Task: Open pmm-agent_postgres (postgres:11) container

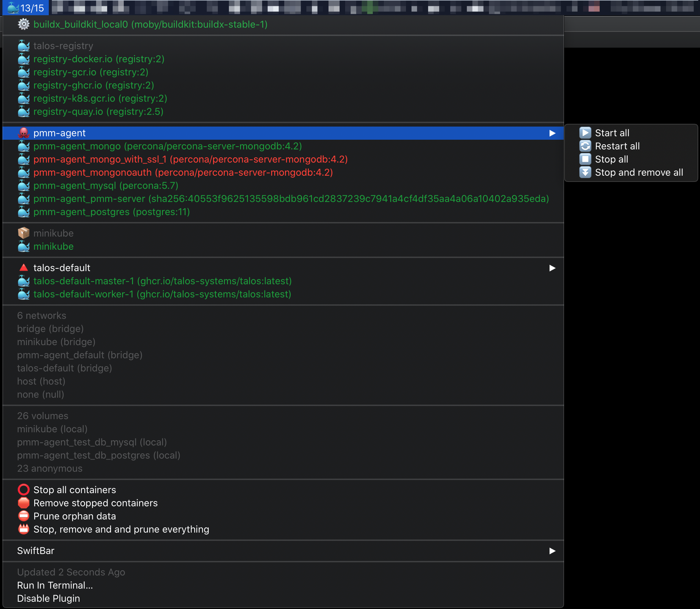Action: click(283, 212)
